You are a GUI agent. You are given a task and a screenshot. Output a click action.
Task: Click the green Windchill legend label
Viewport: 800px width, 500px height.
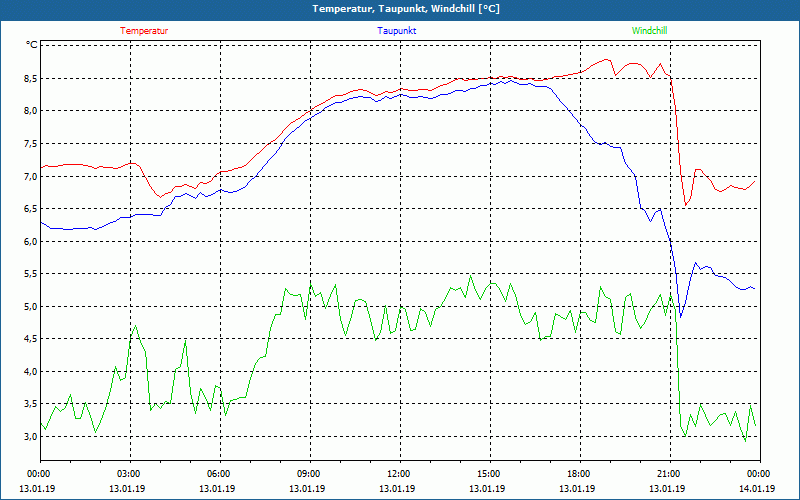pyautogui.click(x=649, y=31)
